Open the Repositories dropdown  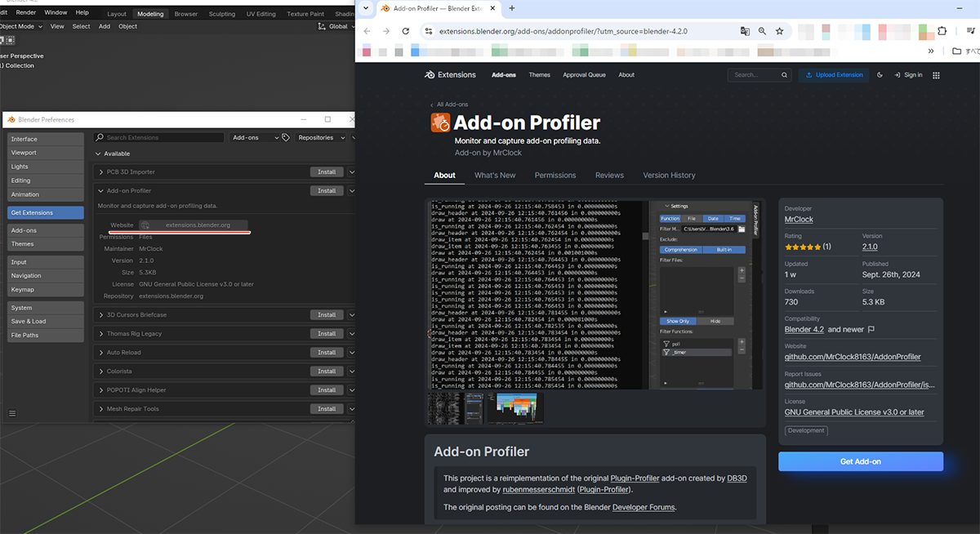(x=318, y=138)
